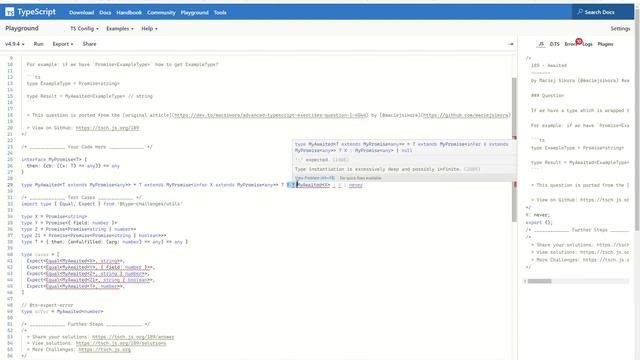Go to the Playground nav item
The image size is (640, 360).
coord(195,13)
